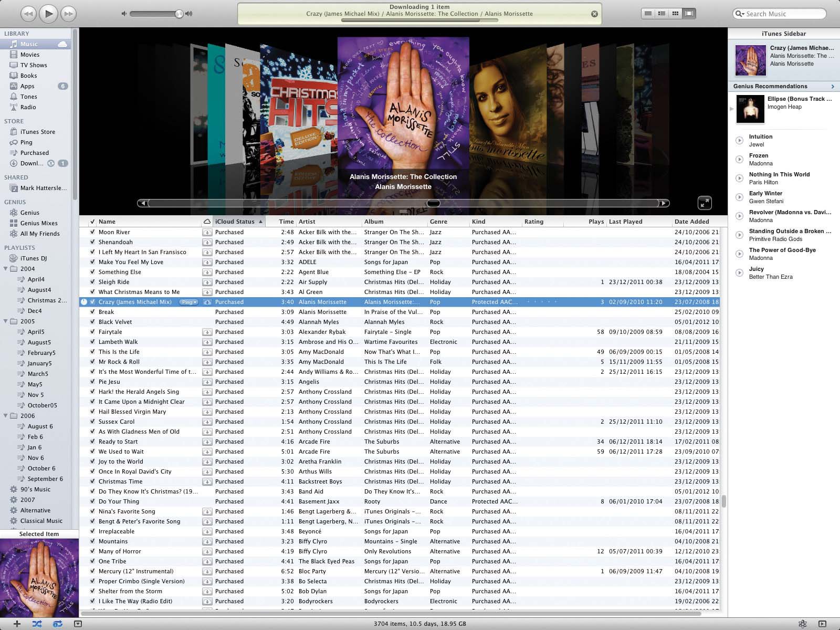Cancel the download in status display
The image size is (840, 630).
pyautogui.click(x=594, y=14)
